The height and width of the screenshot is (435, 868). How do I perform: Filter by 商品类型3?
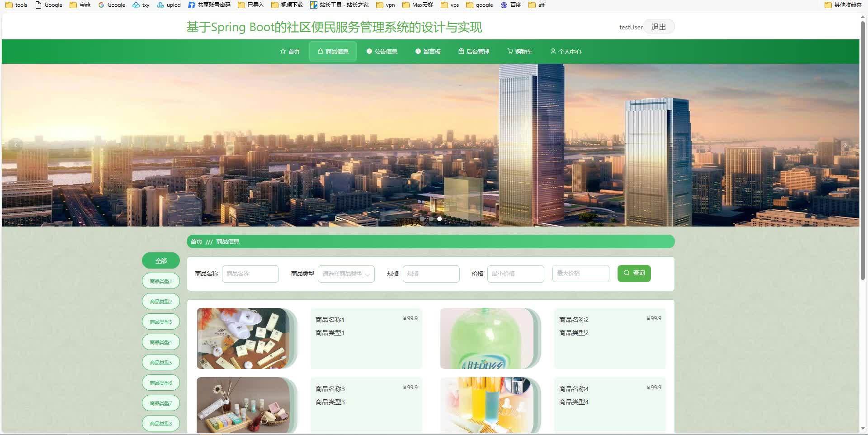point(161,322)
